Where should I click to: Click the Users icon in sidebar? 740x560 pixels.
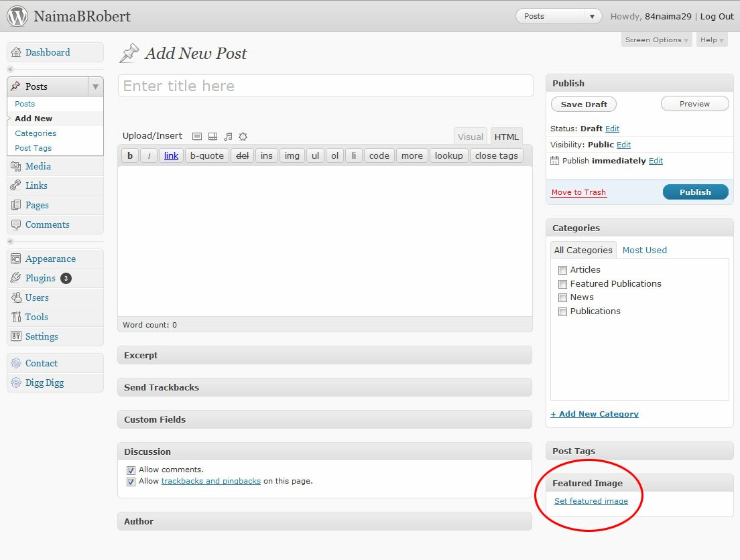[16, 297]
